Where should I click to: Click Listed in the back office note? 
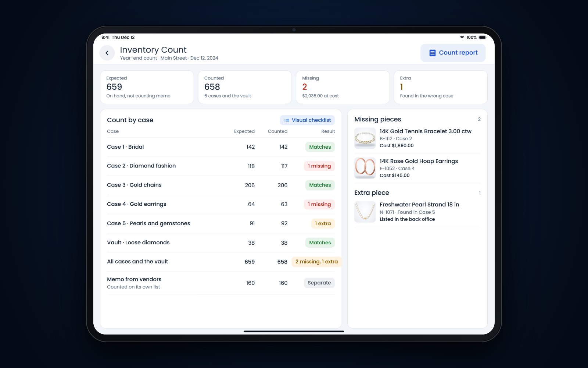pyautogui.click(x=407, y=219)
